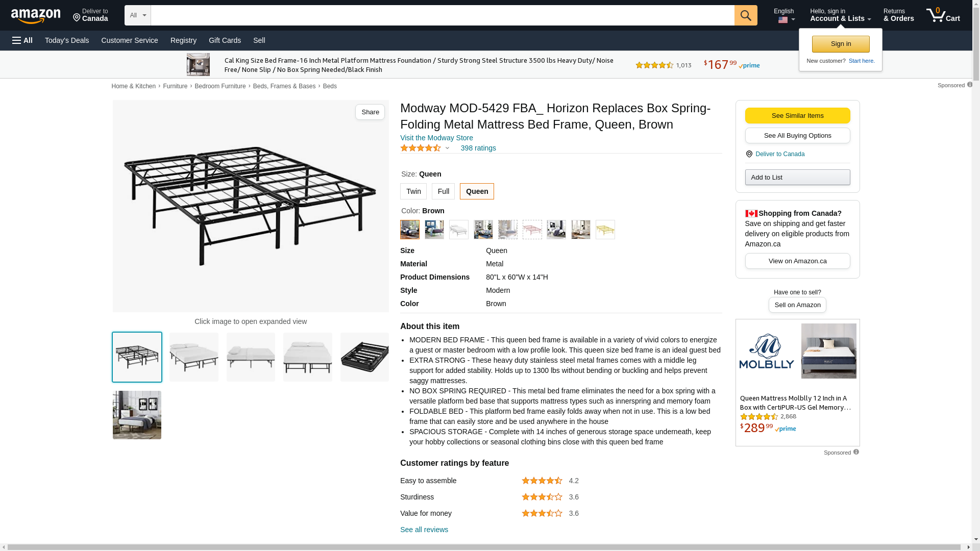The width and height of the screenshot is (980, 551).
Task: Select the Twin size option
Action: tap(413, 191)
